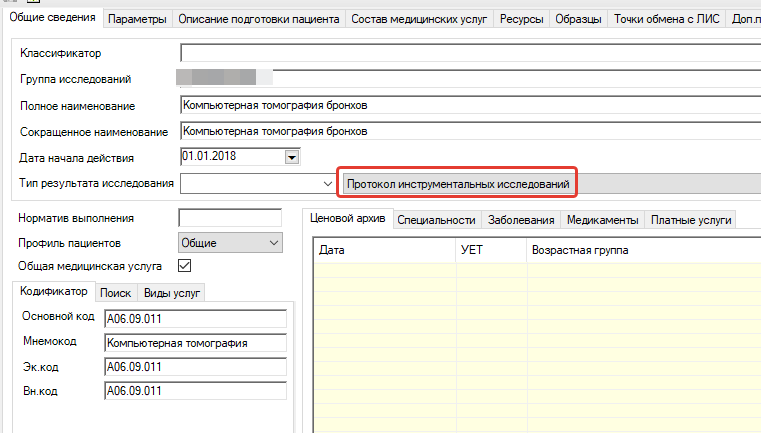Viewport: 761px width, 433px height.
Task: Open the Заболевания tab
Action: point(521,220)
